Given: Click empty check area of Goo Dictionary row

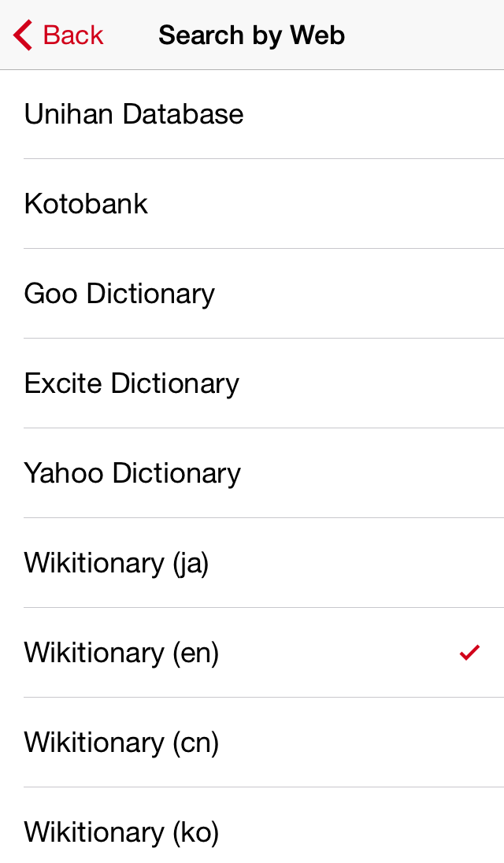Looking at the screenshot, I should pyautogui.click(x=469, y=294).
